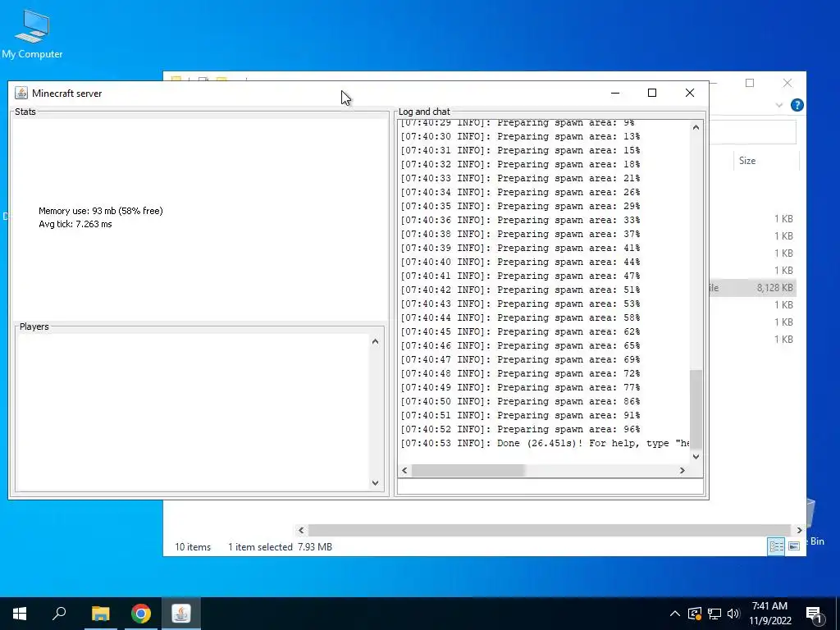
Task: Click the log vertical scrollbar thumb
Action: point(696,409)
